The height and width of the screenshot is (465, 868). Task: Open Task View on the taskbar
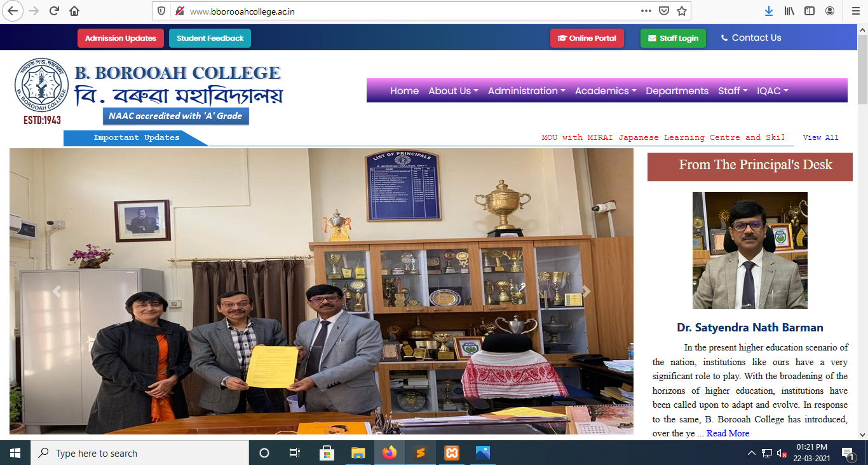point(295,453)
